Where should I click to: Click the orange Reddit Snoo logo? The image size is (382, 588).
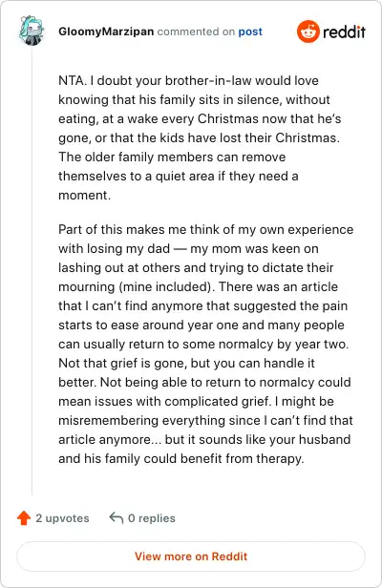pyautogui.click(x=308, y=31)
